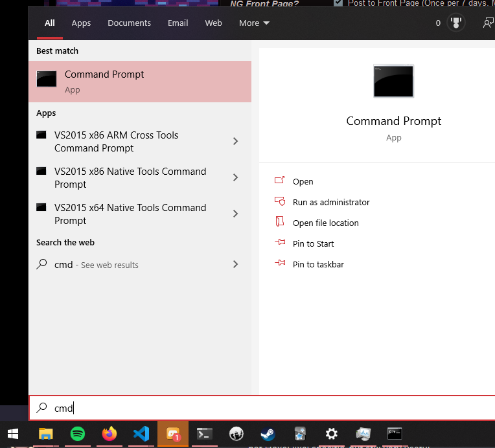Click the Run as administrator shield icon
The height and width of the screenshot is (448, 495).
280,201
